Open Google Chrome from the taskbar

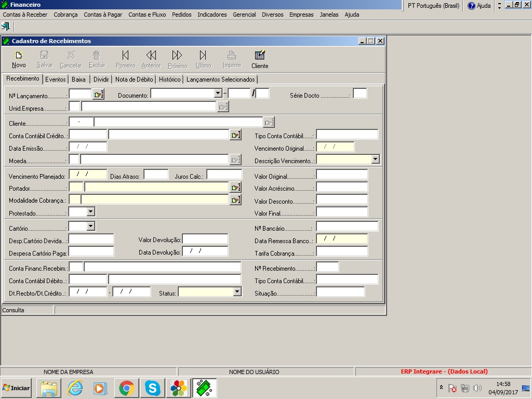click(126, 388)
